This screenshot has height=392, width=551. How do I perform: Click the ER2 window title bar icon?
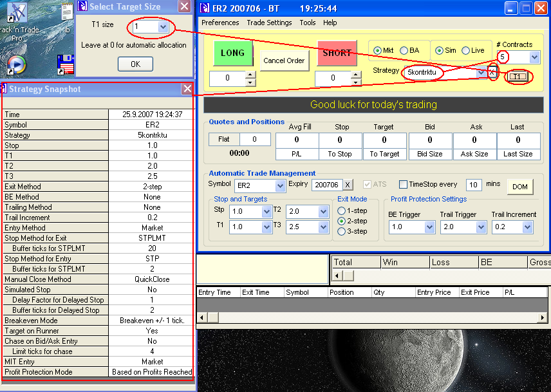tap(205, 8)
